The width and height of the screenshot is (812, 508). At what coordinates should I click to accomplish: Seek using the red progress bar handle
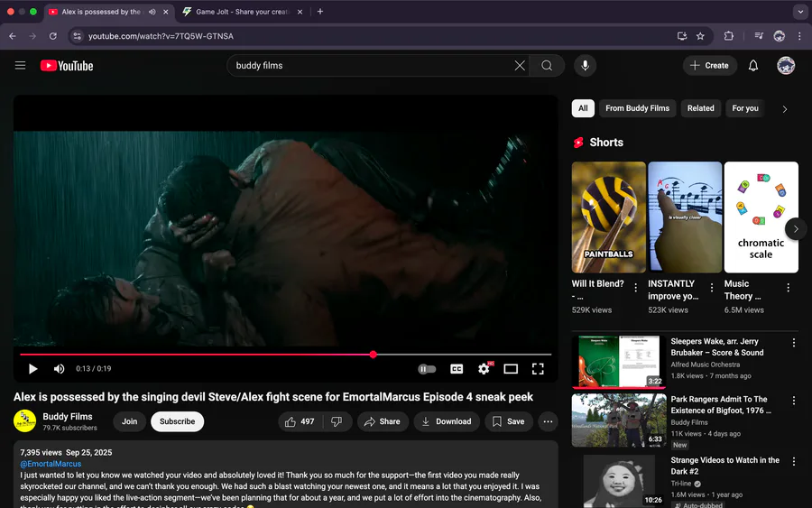tap(374, 355)
